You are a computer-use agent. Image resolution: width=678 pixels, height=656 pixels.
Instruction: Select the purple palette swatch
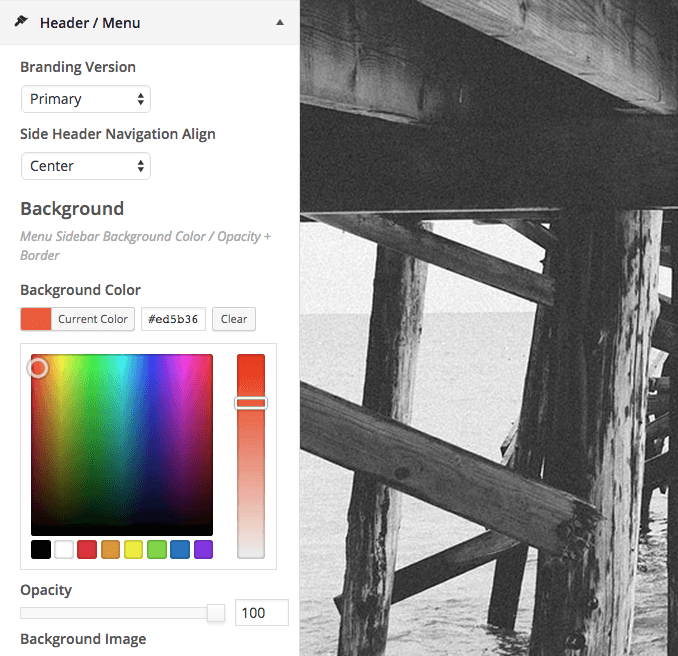(x=203, y=550)
